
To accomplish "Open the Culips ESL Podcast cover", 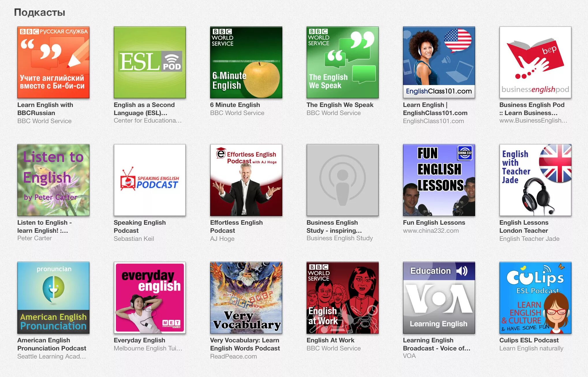I will tap(535, 298).
